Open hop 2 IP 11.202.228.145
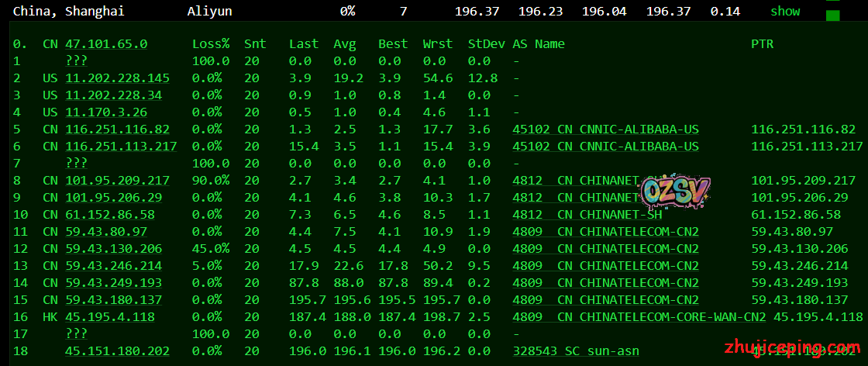Screen dimensions: 868x366 point(117,78)
